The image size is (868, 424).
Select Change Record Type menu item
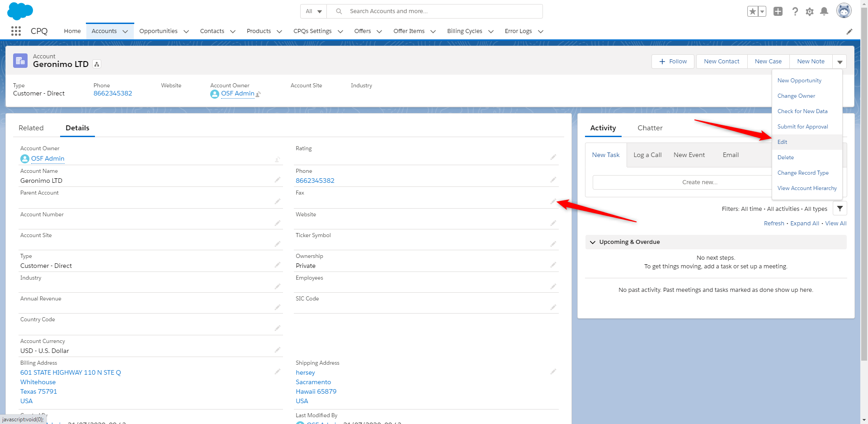[807, 173]
